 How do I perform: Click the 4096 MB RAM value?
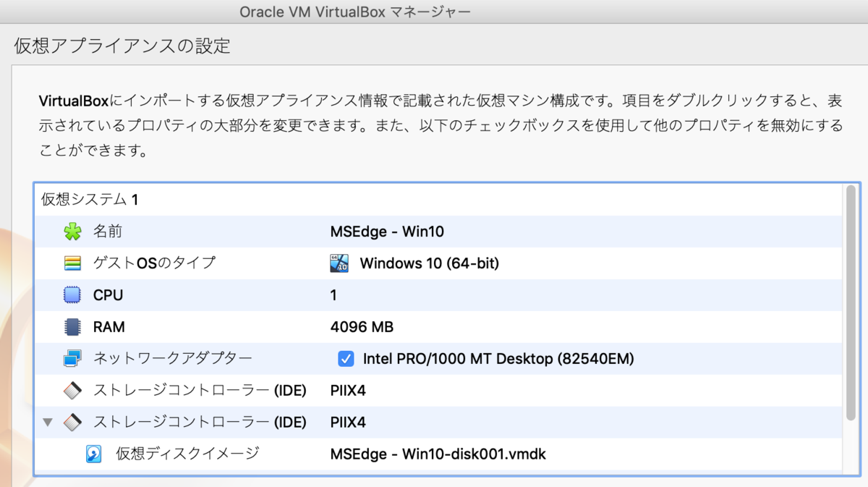pos(362,327)
